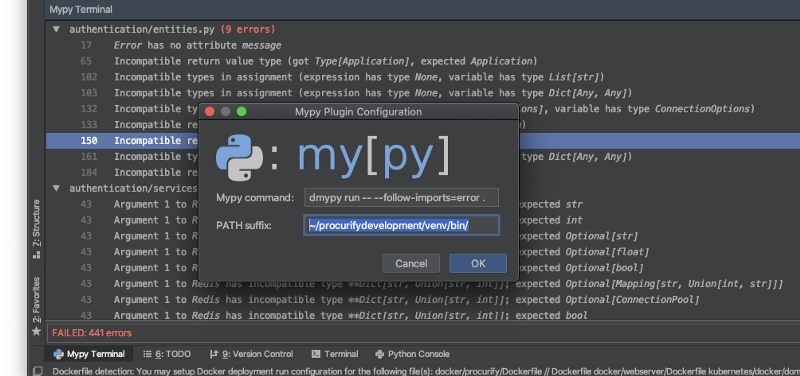Click OK in Mypy Plugin Configuration
Viewport: 800px width, 376px height.
pos(478,263)
